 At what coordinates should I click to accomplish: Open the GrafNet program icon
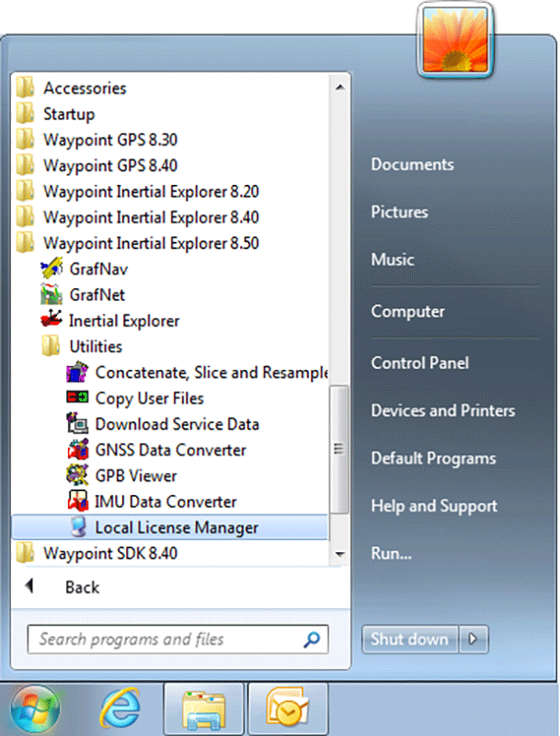51,294
